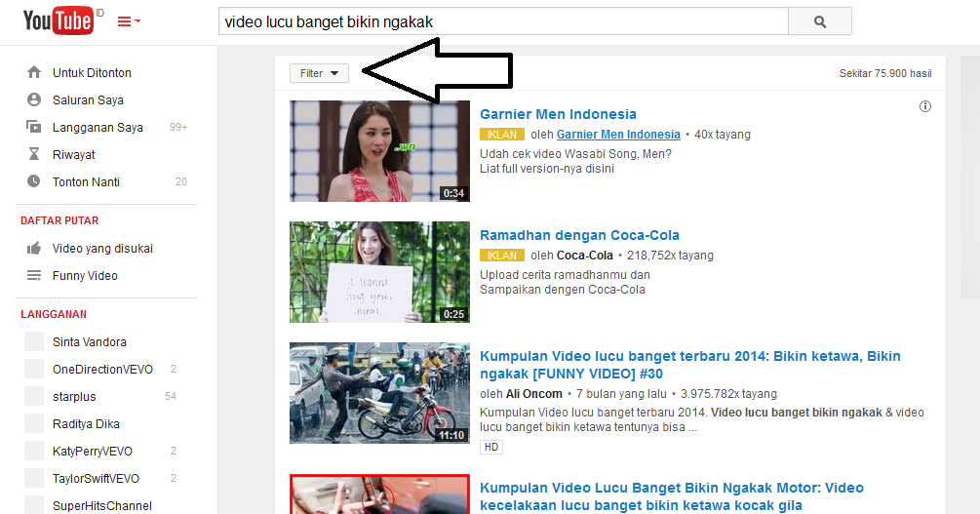Open Langganan Saya in sidebar
The image size is (980, 514).
point(98,128)
